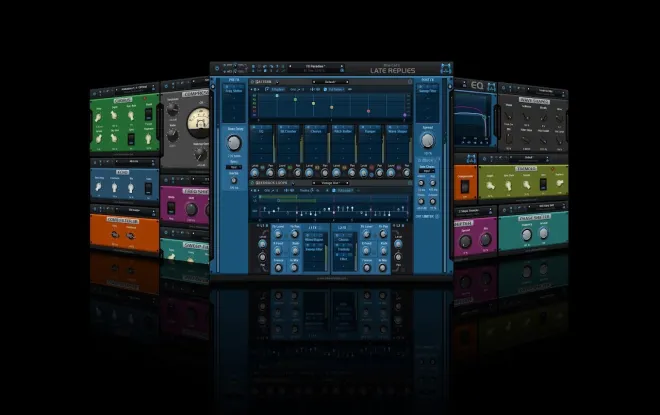This screenshot has width=660, height=415.
Task: Select the green tap point in pattern grid
Action: point(295,100)
